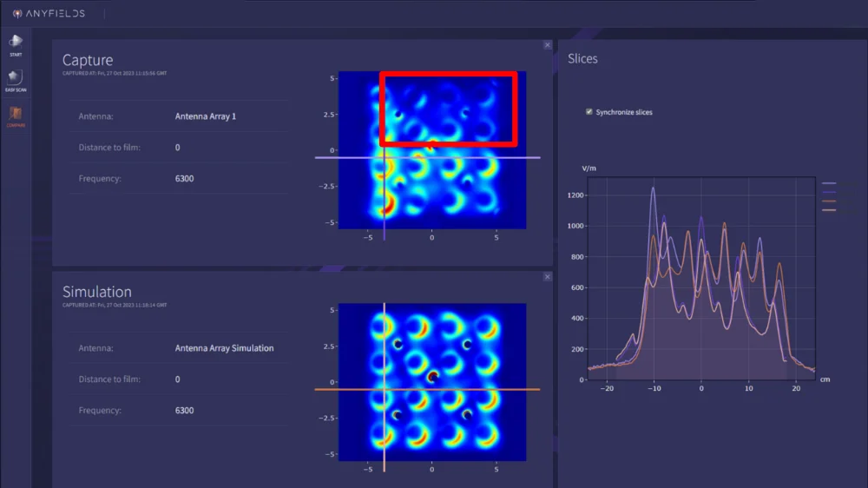Select the orange legend line

pos(829,201)
